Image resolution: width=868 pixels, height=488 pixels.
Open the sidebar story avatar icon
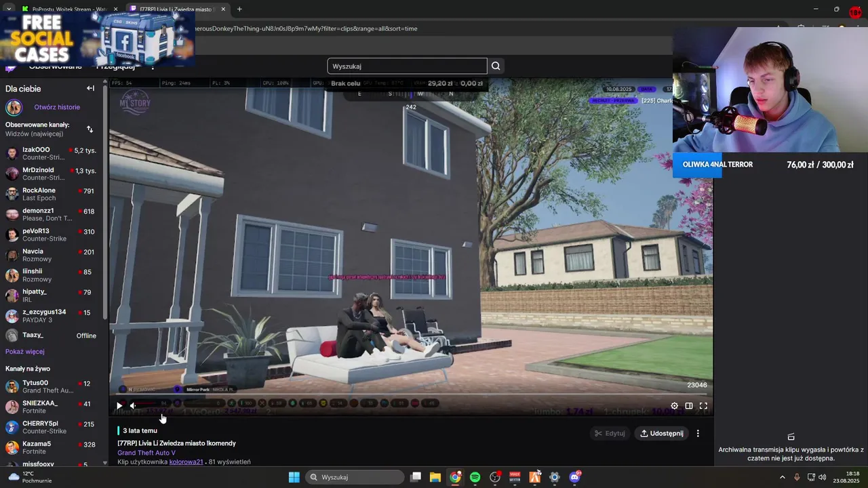point(14,107)
